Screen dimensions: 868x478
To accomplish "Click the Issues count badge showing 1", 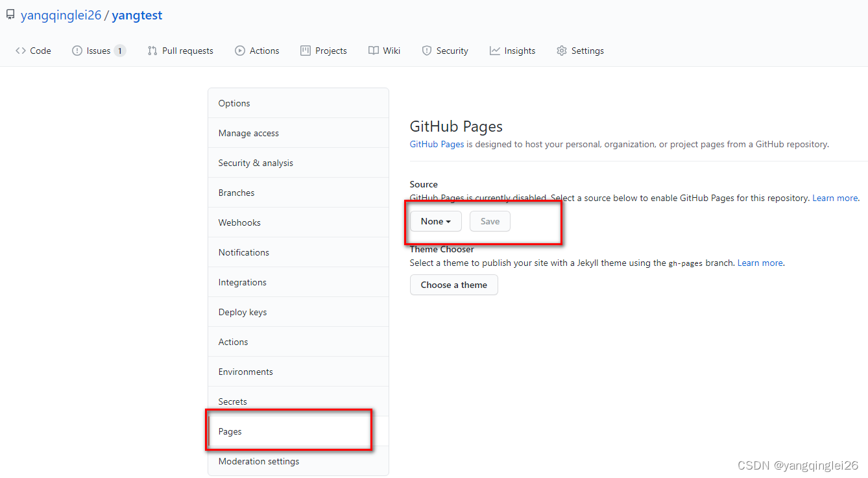I will [x=120, y=51].
